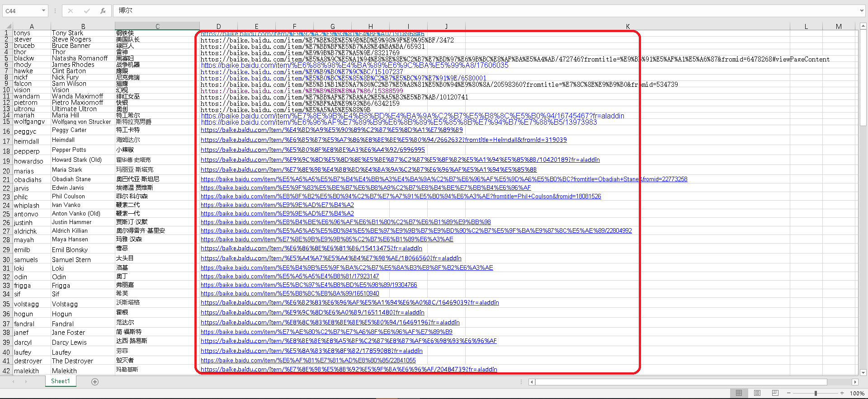Open the Name Box dropdown arrow

tap(43, 11)
